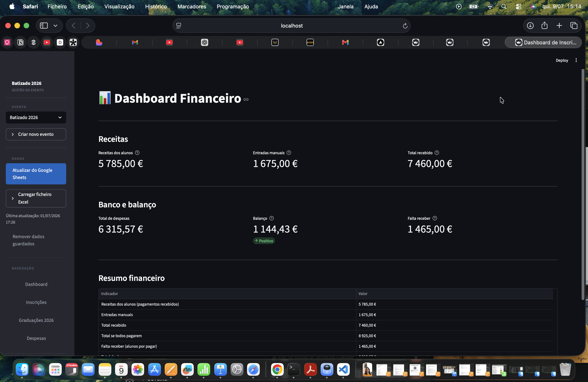This screenshot has width=588, height=382.
Task: Click the Positivo badge under Balanço
Action: (x=264, y=241)
